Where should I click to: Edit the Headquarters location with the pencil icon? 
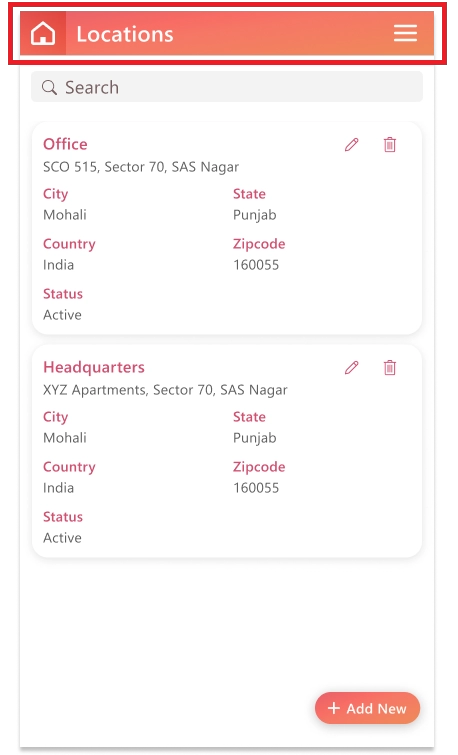coord(352,367)
